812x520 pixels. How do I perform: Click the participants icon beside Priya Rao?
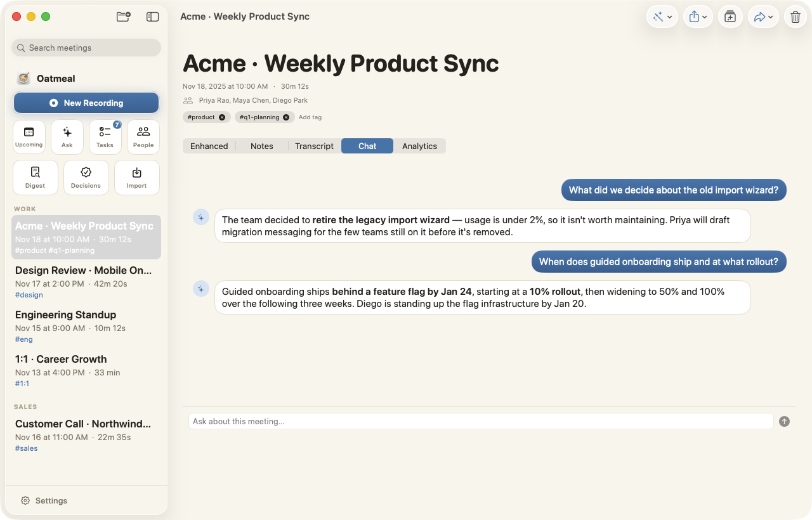[x=188, y=100]
